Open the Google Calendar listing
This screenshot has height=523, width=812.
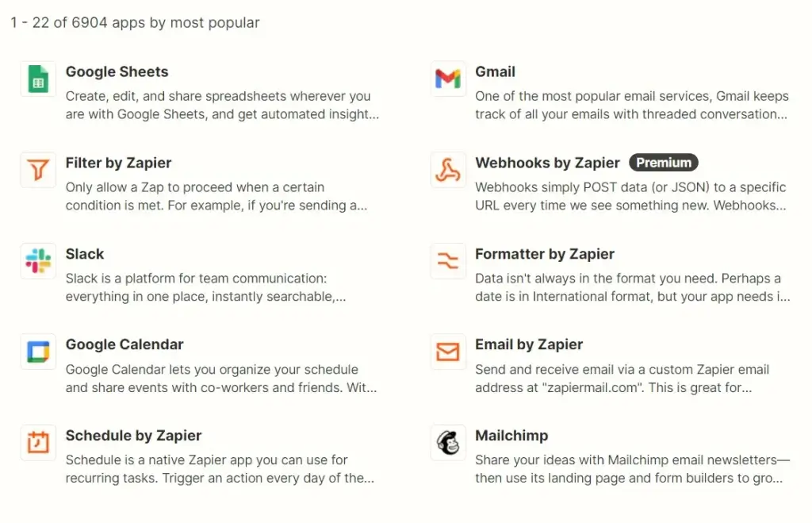[x=124, y=344]
